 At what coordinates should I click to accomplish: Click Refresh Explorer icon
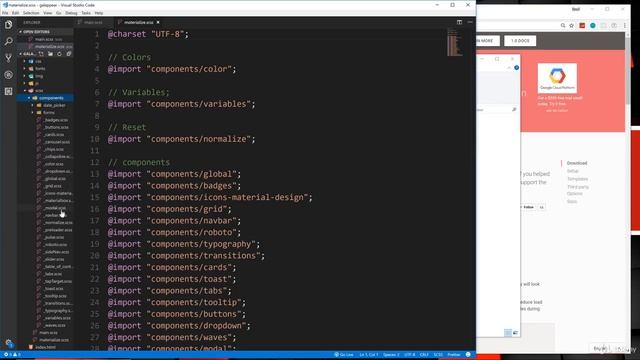click(x=60, y=54)
